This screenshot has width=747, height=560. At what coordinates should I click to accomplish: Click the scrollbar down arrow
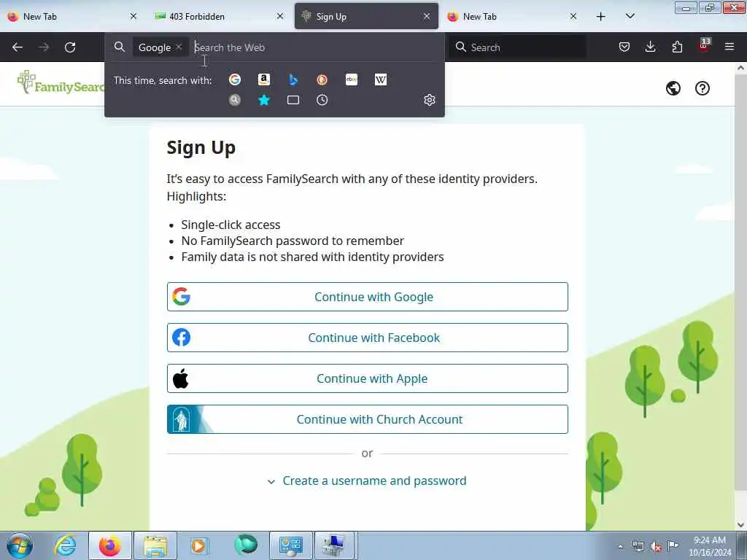[740, 525]
